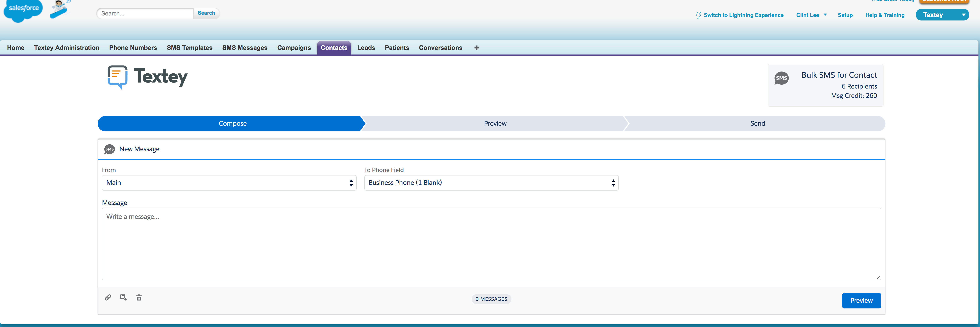Open the From dropdown set to Main

click(x=229, y=183)
